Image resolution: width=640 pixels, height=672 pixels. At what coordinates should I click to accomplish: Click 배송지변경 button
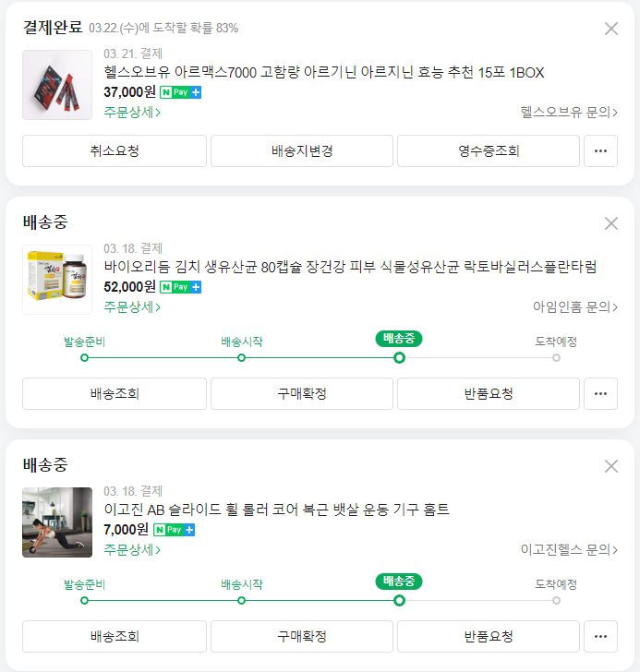tap(302, 150)
